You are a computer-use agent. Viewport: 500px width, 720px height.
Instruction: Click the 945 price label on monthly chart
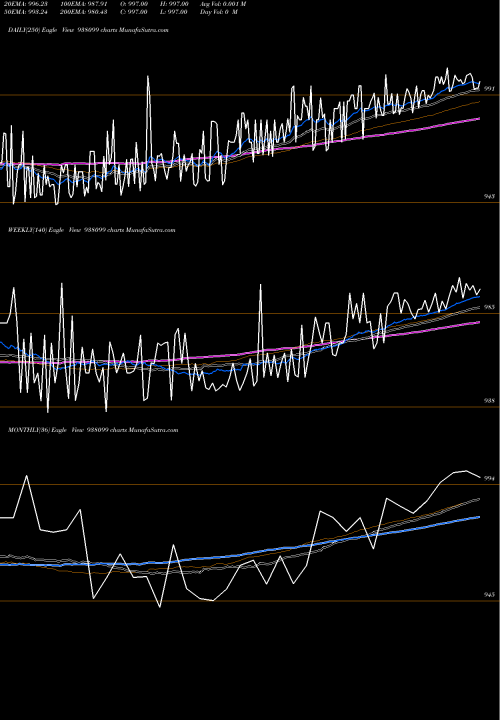[x=489, y=595]
